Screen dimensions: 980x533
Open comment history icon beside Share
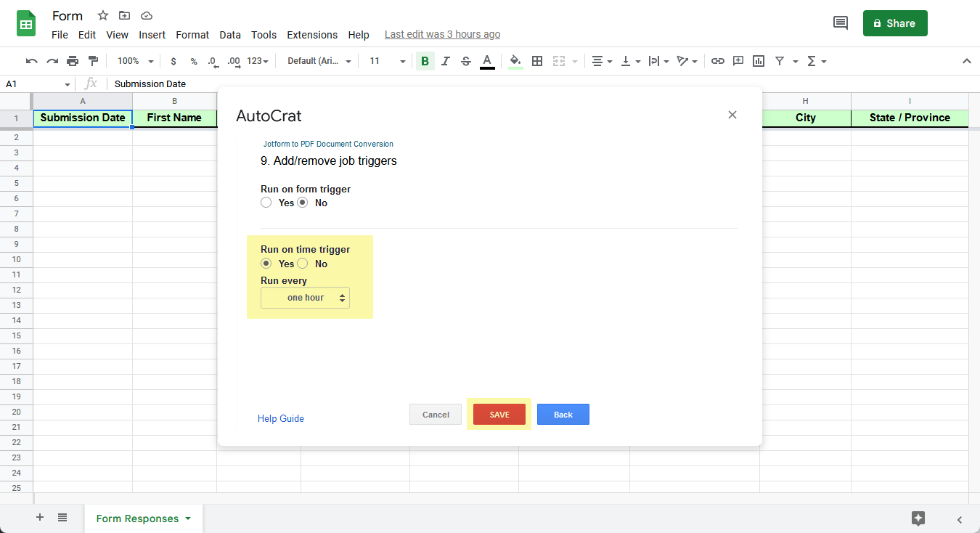(x=840, y=23)
